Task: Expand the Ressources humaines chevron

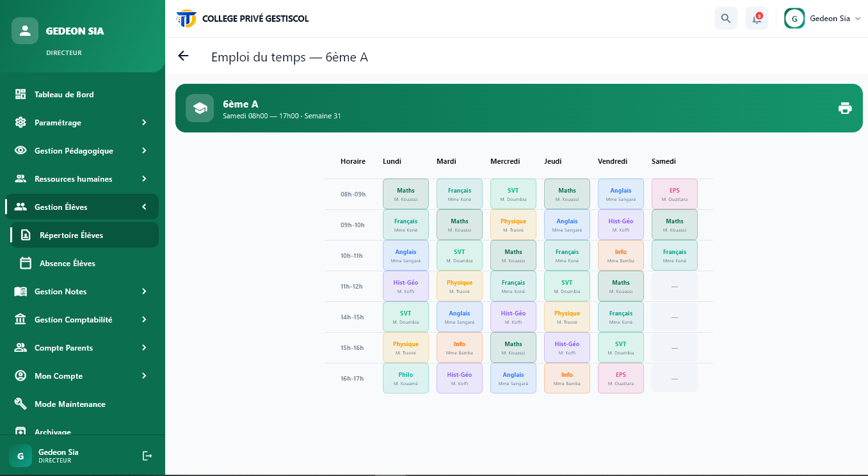Action: [x=144, y=178]
